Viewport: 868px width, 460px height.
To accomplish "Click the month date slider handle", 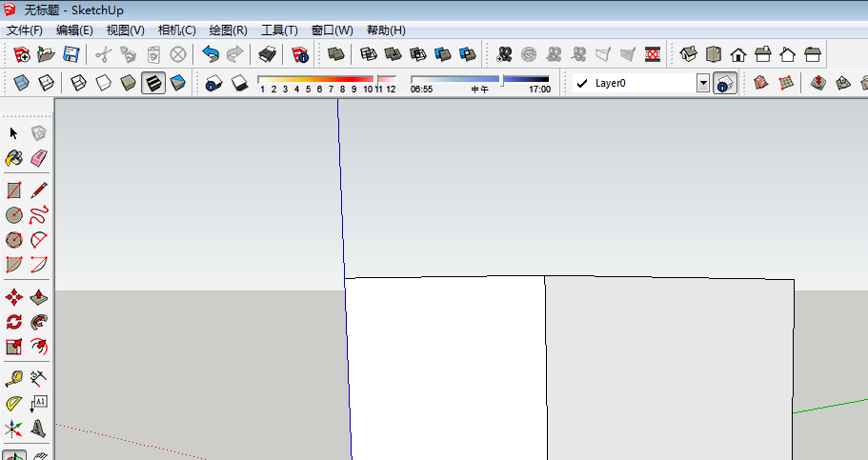I will tap(377, 80).
